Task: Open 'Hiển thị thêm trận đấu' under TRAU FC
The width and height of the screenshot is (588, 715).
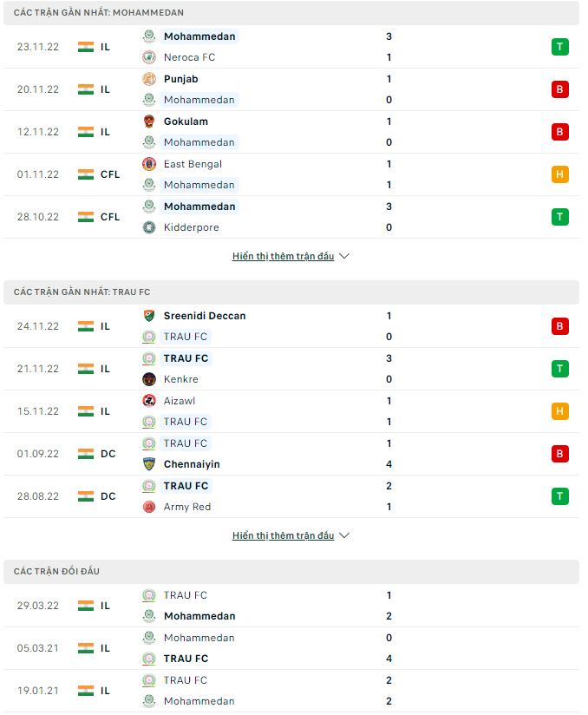Action: click(283, 536)
